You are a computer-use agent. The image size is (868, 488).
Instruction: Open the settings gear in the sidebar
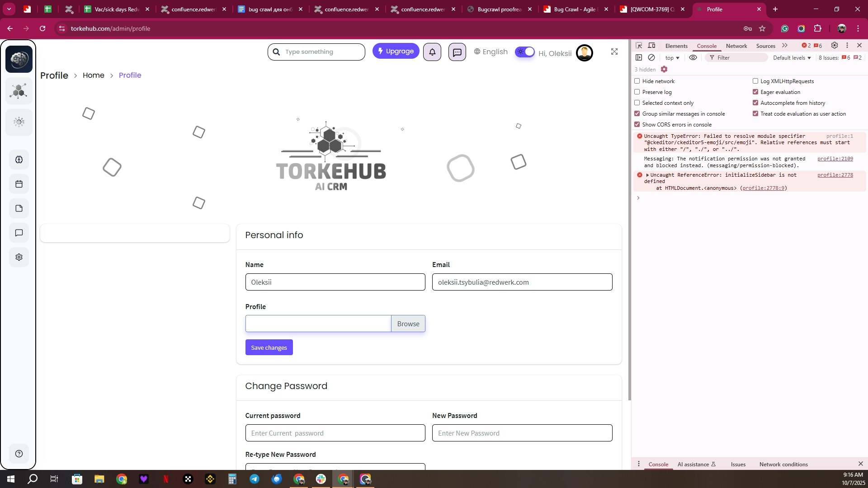pos(19,257)
